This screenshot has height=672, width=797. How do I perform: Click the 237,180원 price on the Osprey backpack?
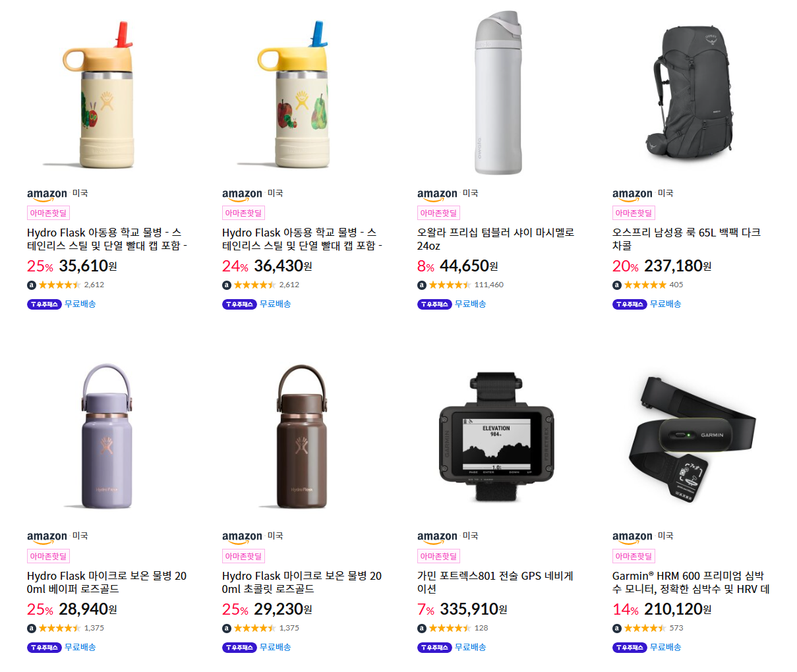click(677, 266)
